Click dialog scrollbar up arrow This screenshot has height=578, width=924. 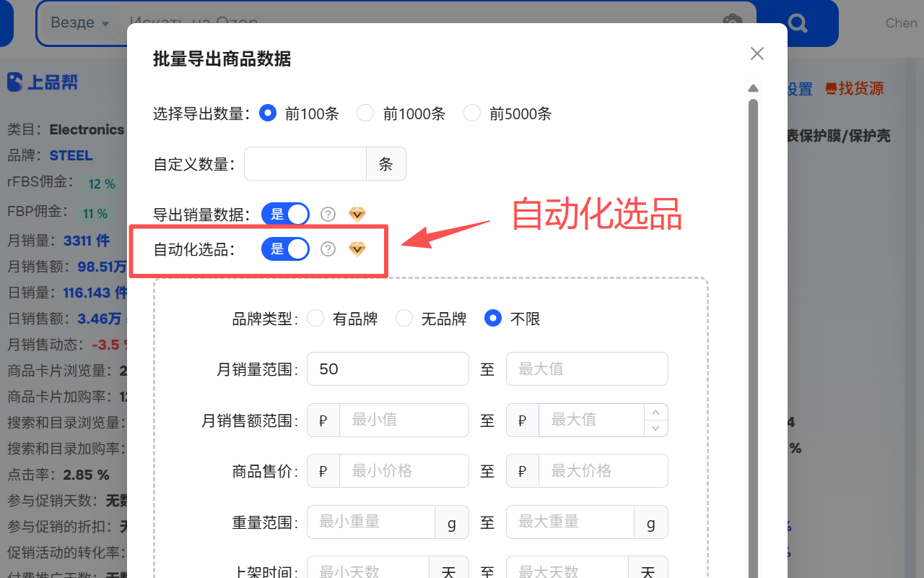[753, 88]
